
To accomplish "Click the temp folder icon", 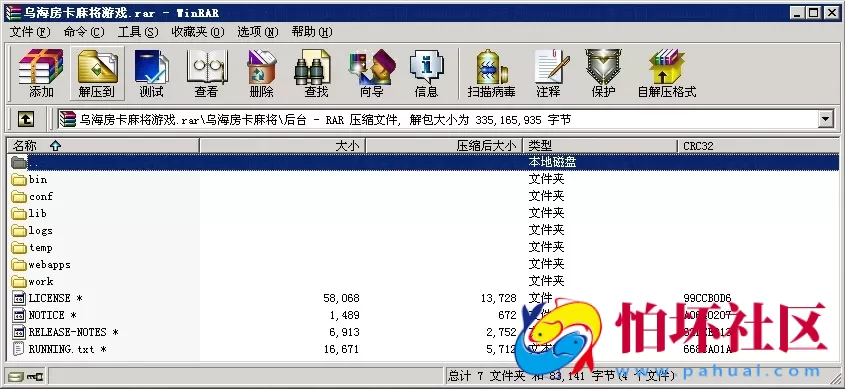I will click(19, 248).
